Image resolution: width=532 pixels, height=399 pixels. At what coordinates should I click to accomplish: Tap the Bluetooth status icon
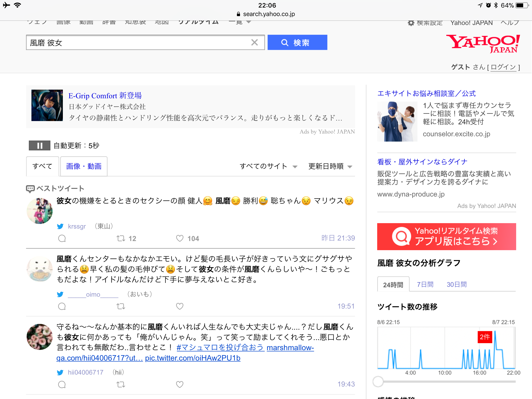[496, 5]
